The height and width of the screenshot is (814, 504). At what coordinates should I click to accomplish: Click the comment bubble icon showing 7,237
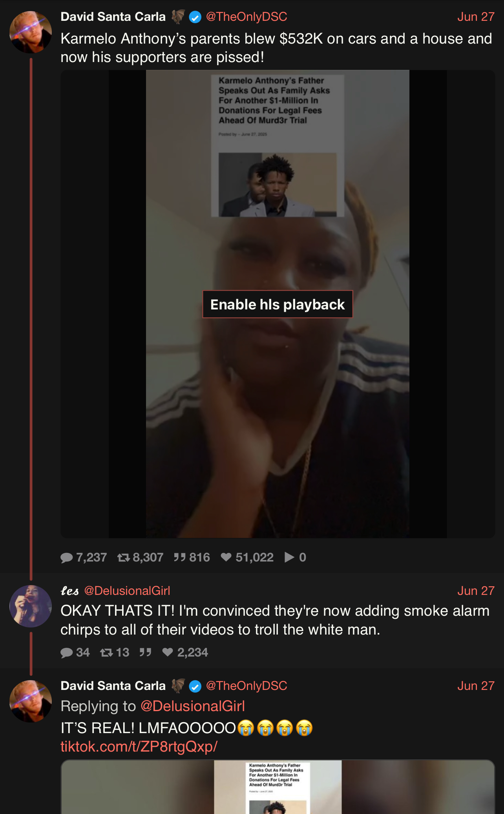67,558
